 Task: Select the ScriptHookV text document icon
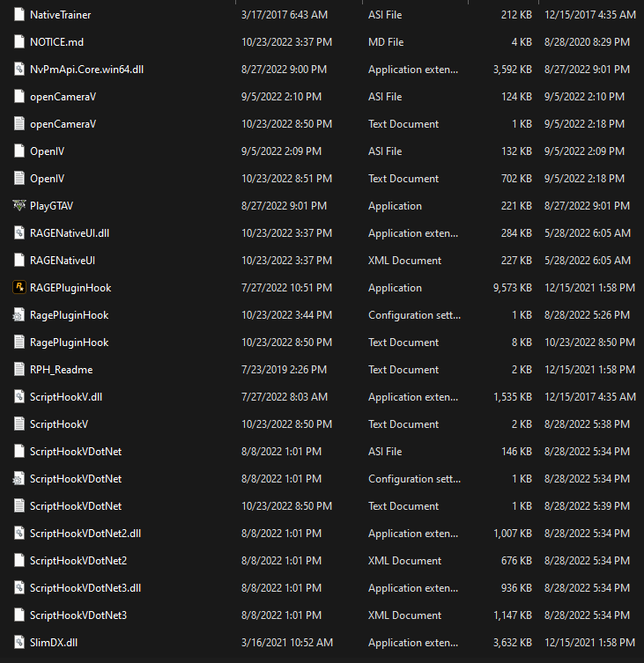[x=19, y=424]
